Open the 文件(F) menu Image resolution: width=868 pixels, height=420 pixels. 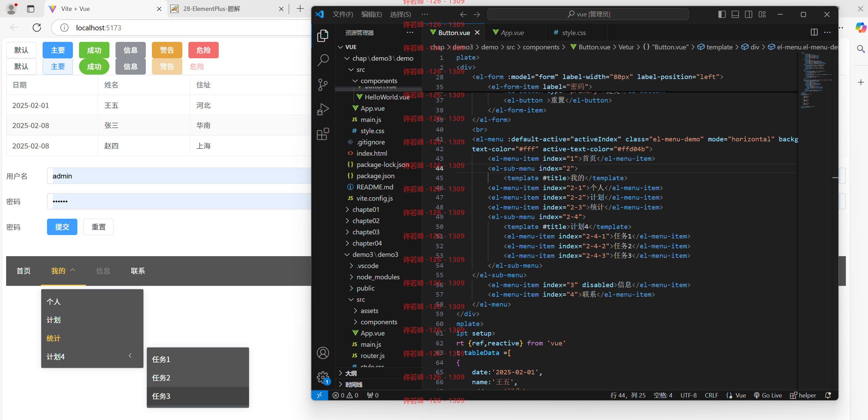[343, 14]
